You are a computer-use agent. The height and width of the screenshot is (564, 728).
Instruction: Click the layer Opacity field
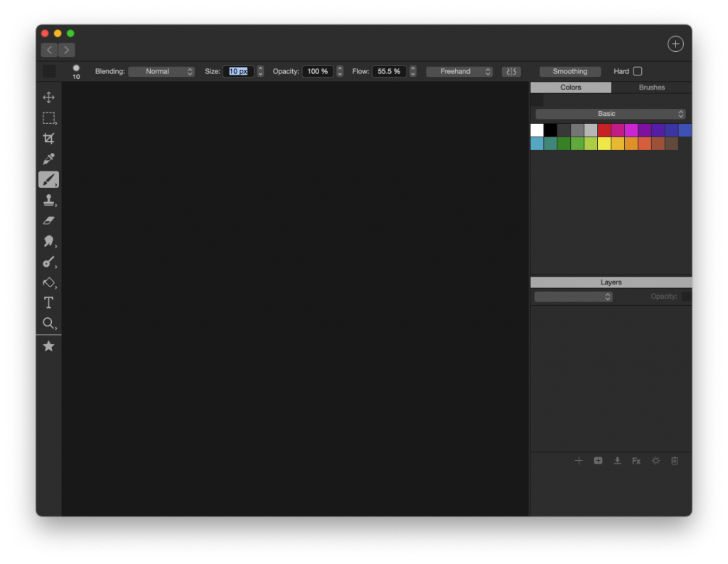[x=687, y=297]
